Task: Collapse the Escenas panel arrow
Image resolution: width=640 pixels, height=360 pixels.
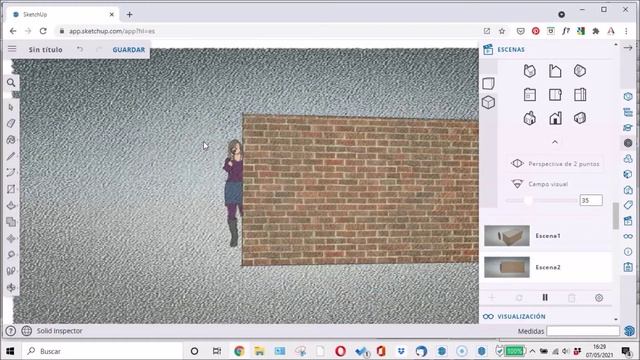Action: coord(628,48)
